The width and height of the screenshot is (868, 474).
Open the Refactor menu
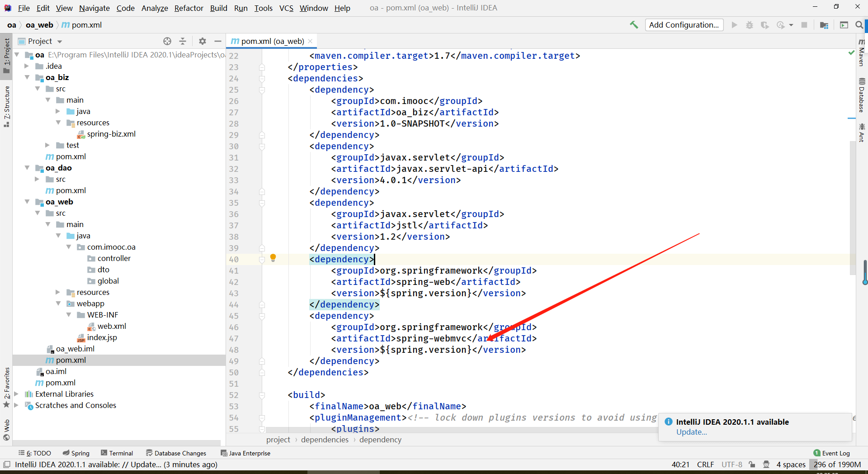coord(189,8)
